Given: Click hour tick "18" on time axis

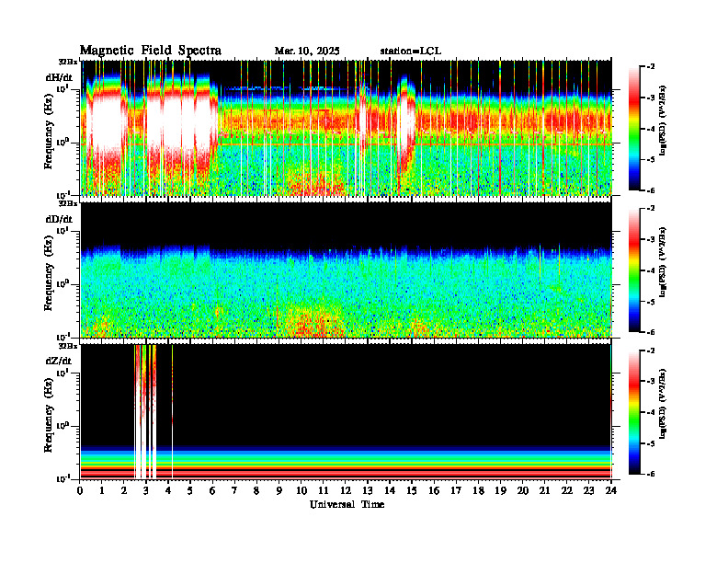Looking at the screenshot, I should click(478, 491).
